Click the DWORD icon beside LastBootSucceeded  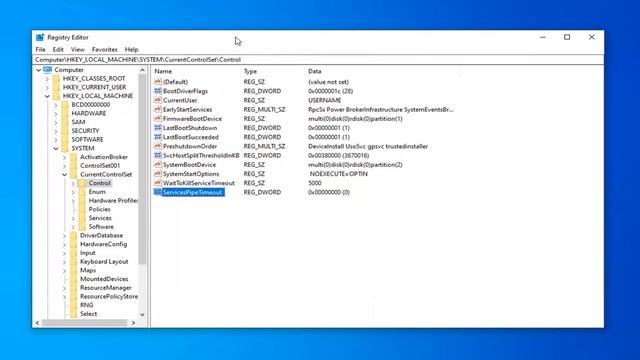point(158,137)
